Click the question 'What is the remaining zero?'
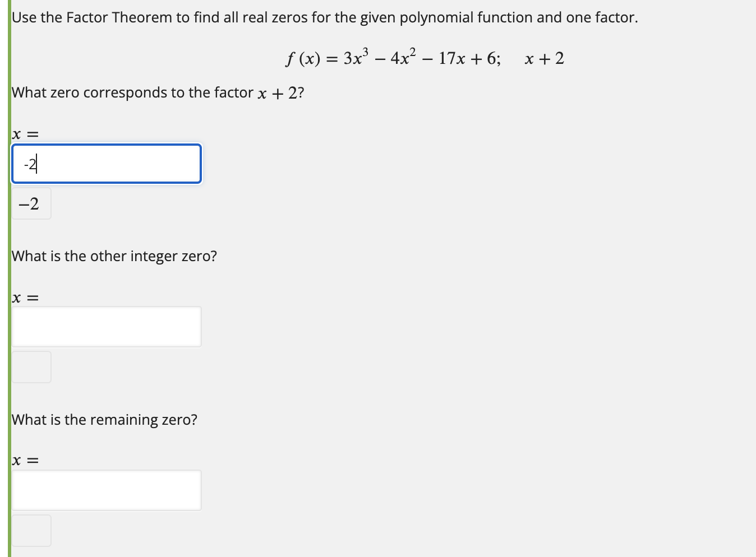This screenshot has height=557, width=756. [104, 419]
